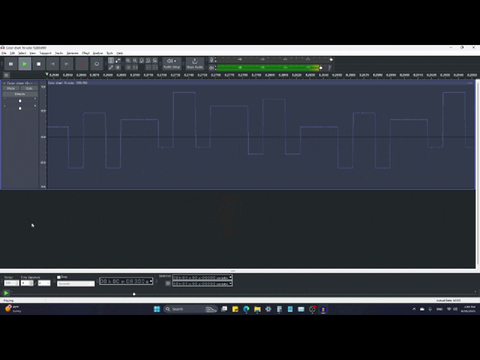Open the View menu
Screen dimensions: 480x360
pos(33,53)
